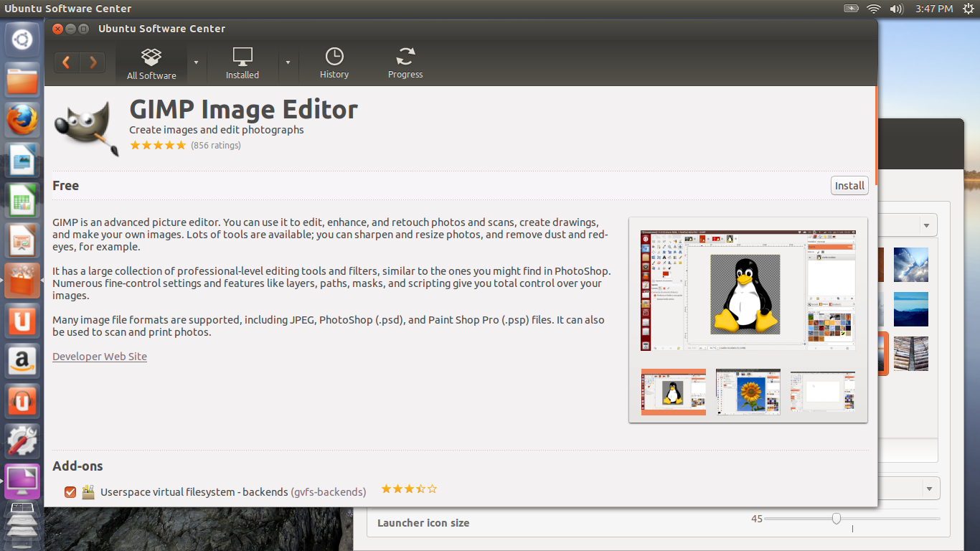The image size is (980, 551).
Task: Click the gvfs-backends star rating
Action: 409,489
